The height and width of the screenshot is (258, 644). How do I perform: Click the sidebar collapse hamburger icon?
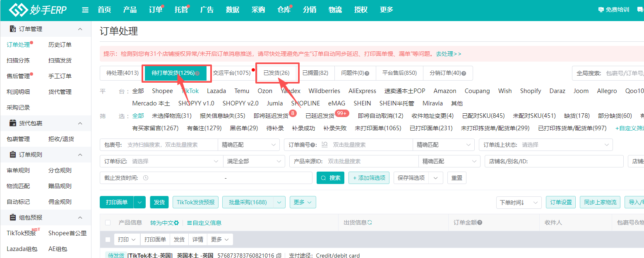(85, 10)
